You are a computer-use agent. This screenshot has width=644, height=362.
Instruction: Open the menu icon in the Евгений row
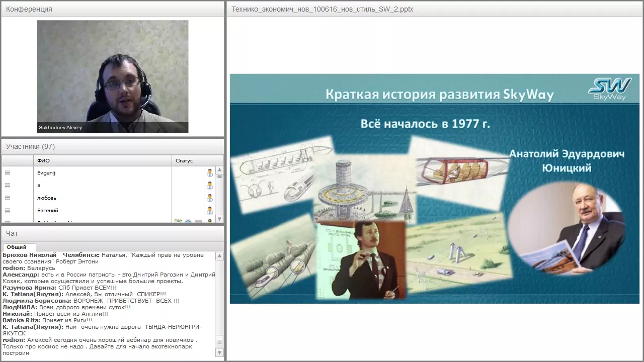pyautogui.click(x=8, y=210)
